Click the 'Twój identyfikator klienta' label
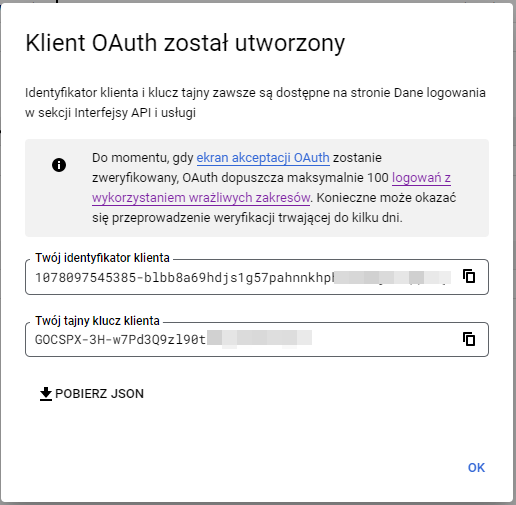This screenshot has height=505, width=516. pyautogui.click(x=102, y=258)
